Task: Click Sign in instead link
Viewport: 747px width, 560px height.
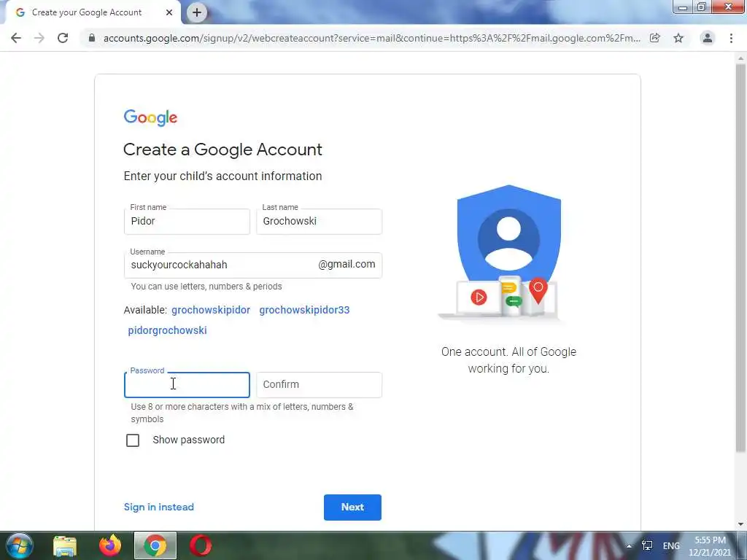Action: [x=158, y=507]
